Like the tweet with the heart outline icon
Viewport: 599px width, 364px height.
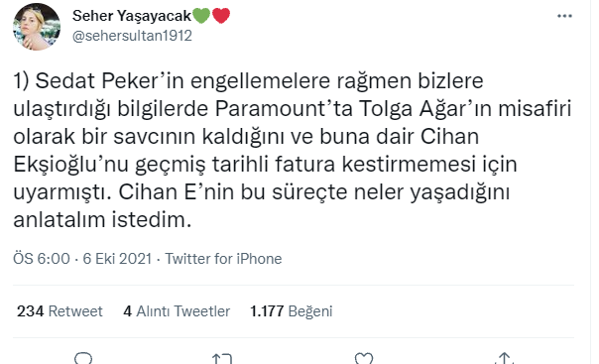364,358
